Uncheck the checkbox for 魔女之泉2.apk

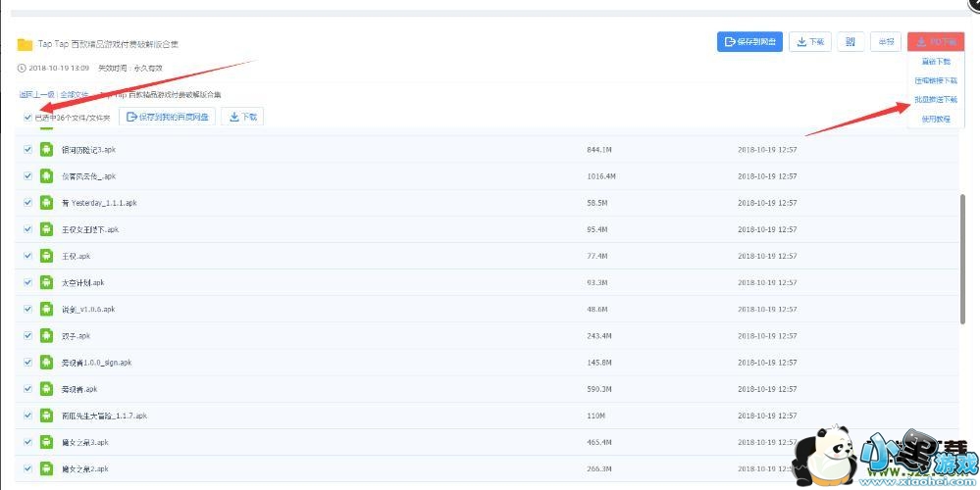[x=27, y=468]
